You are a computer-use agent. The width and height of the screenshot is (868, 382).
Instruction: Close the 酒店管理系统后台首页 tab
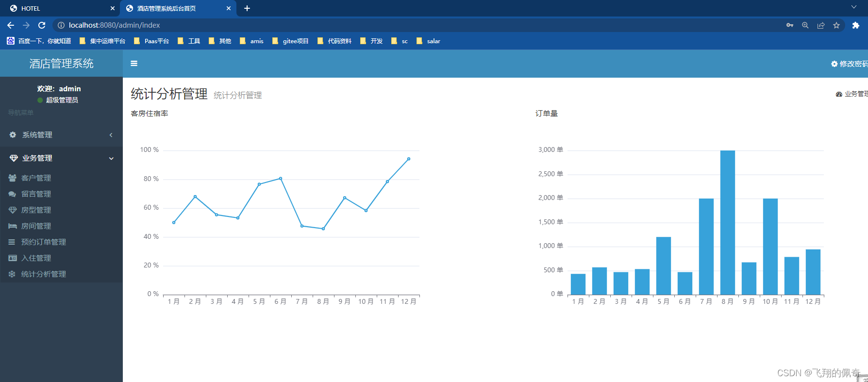229,8
